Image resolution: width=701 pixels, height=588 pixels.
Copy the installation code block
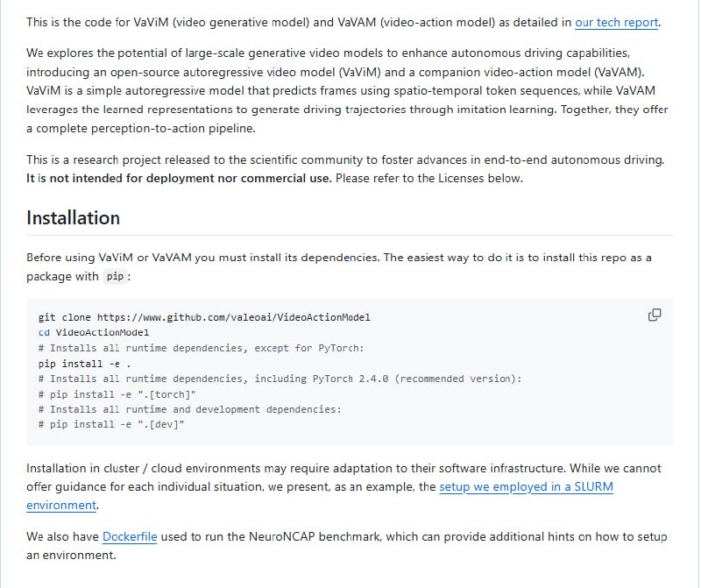655,315
